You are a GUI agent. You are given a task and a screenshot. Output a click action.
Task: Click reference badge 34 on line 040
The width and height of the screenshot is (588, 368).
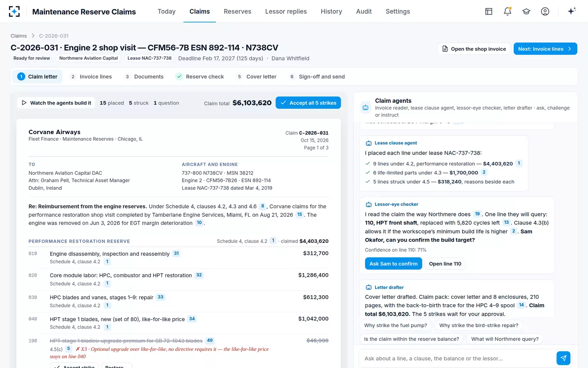(192, 319)
